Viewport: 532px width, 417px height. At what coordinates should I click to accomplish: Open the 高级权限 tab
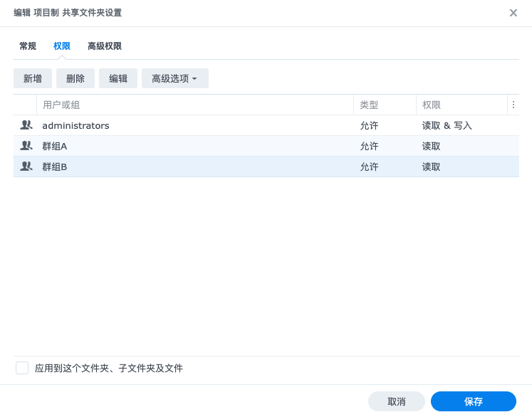(x=105, y=46)
